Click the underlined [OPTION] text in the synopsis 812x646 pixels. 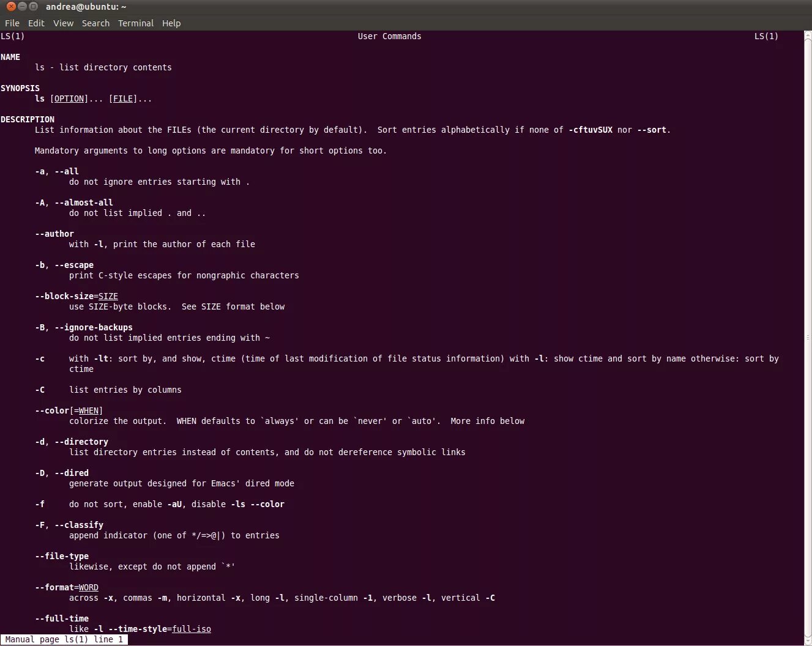69,98
